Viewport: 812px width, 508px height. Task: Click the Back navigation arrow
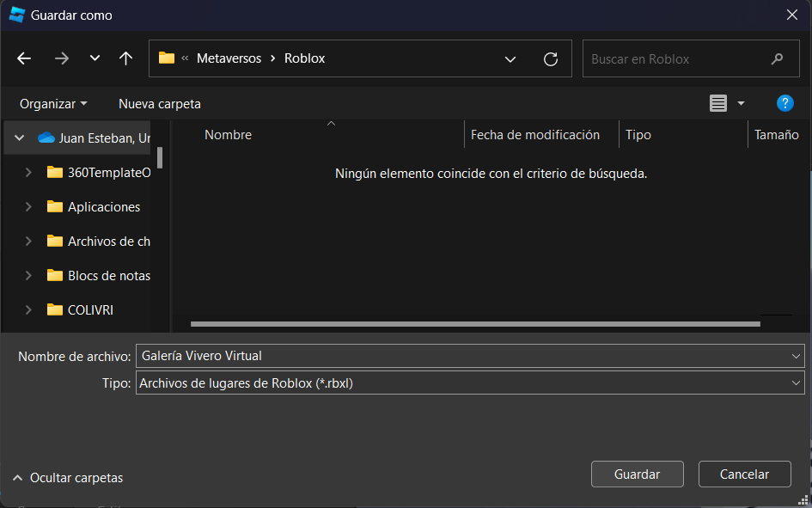pos(24,58)
